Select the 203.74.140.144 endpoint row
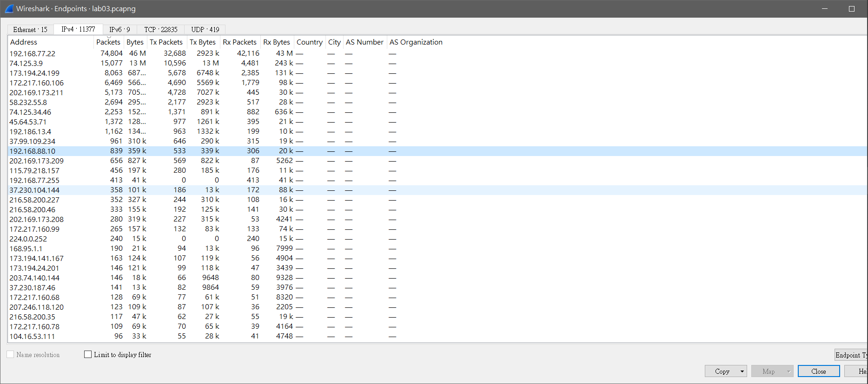868x384 pixels. tap(437, 278)
